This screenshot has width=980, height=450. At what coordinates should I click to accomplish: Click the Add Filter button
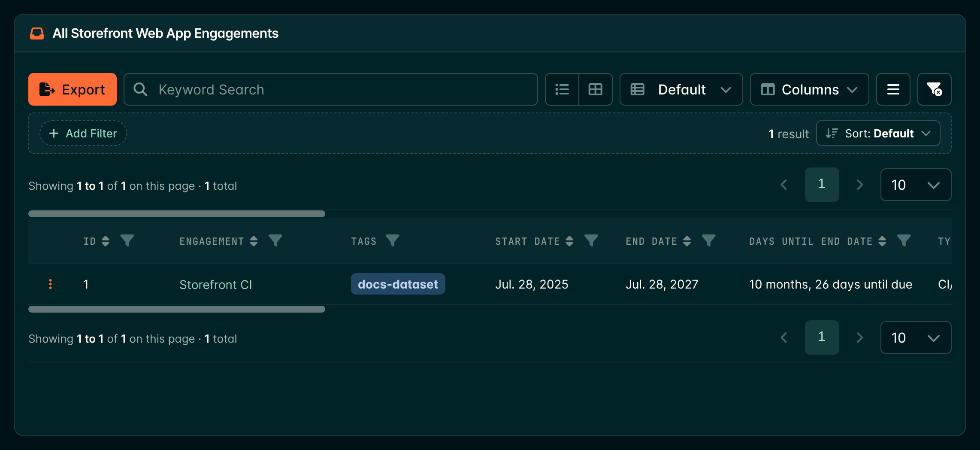pos(83,134)
